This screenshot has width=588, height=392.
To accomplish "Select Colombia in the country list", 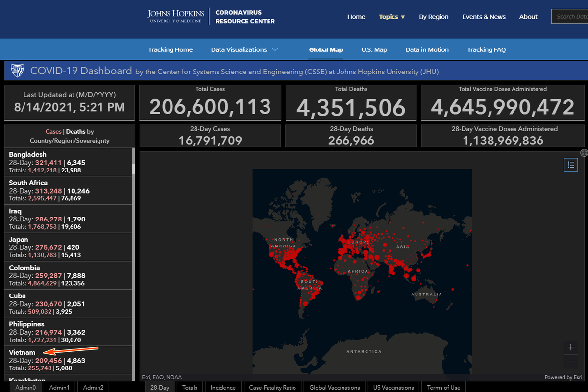I will (68, 275).
